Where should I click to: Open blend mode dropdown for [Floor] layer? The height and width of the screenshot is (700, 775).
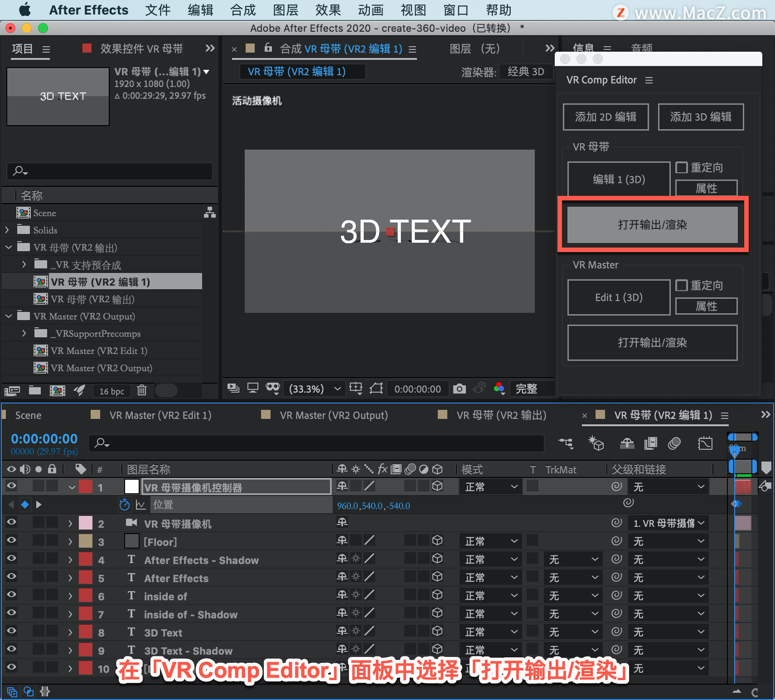point(491,541)
